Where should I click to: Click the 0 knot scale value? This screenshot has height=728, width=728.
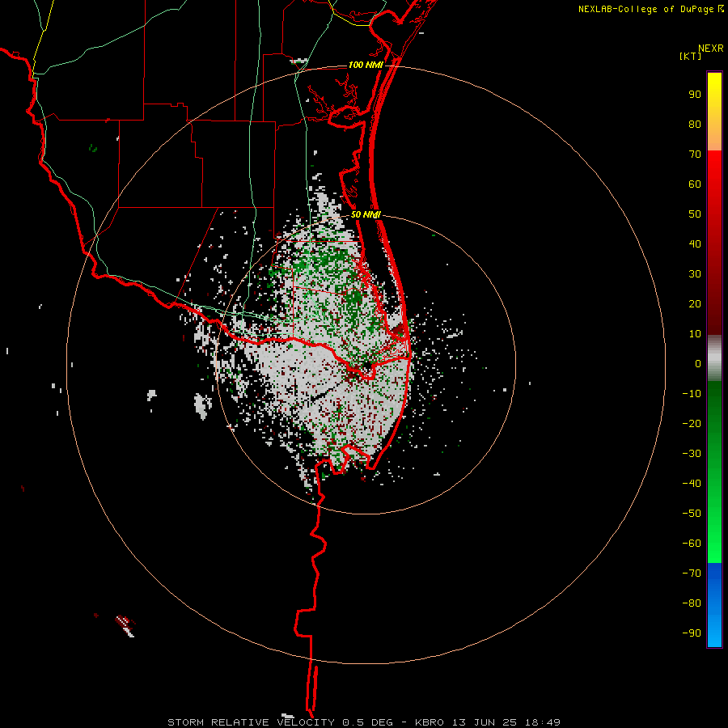[x=698, y=364]
